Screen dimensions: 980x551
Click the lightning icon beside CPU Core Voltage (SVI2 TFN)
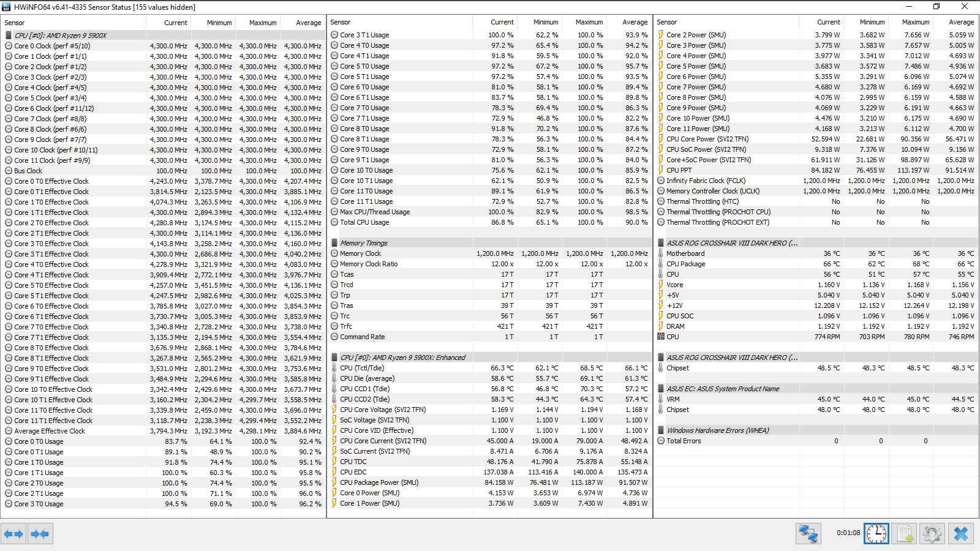tap(334, 410)
